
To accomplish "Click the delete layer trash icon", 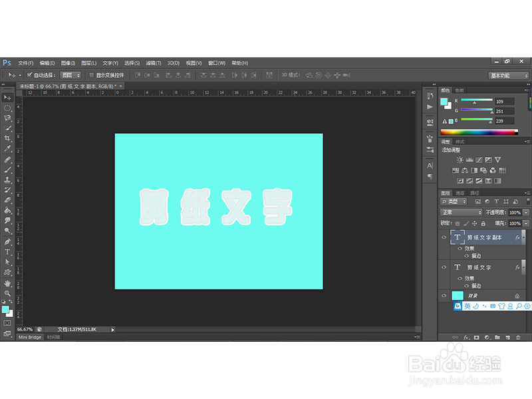I will [x=518, y=338].
